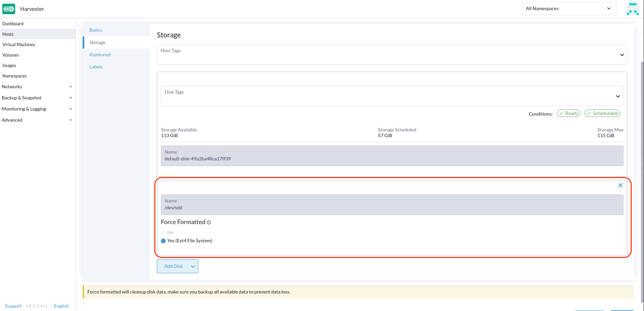Click the English language link

click(x=61, y=306)
